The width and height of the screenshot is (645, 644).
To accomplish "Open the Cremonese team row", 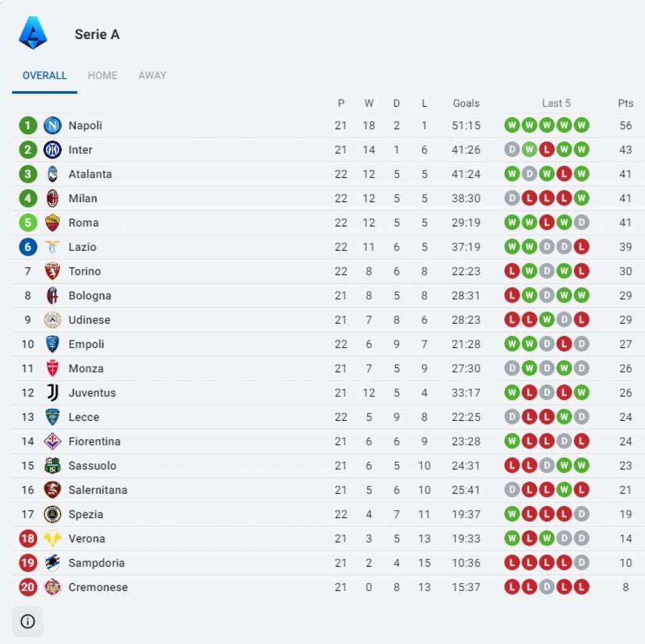I will click(328, 587).
